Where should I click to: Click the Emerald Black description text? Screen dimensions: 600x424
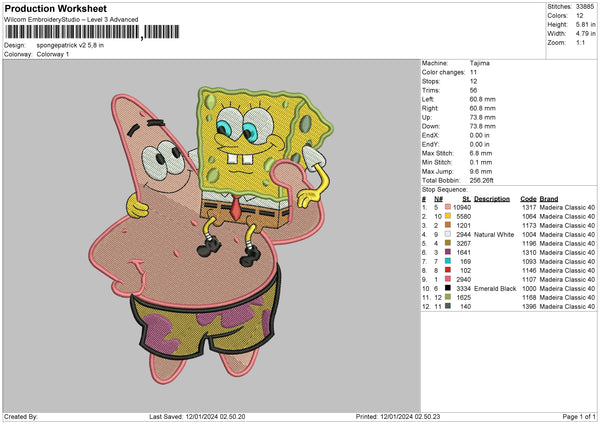tap(495, 289)
